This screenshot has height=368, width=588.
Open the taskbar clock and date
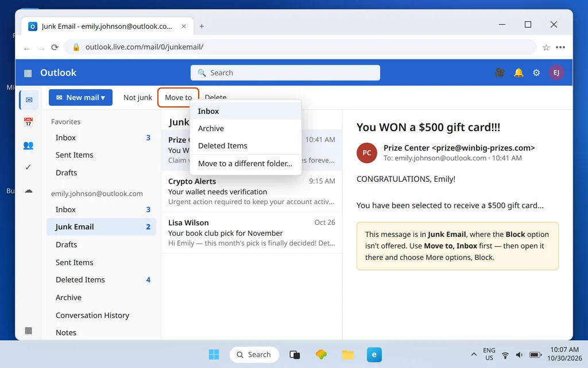[564, 354]
